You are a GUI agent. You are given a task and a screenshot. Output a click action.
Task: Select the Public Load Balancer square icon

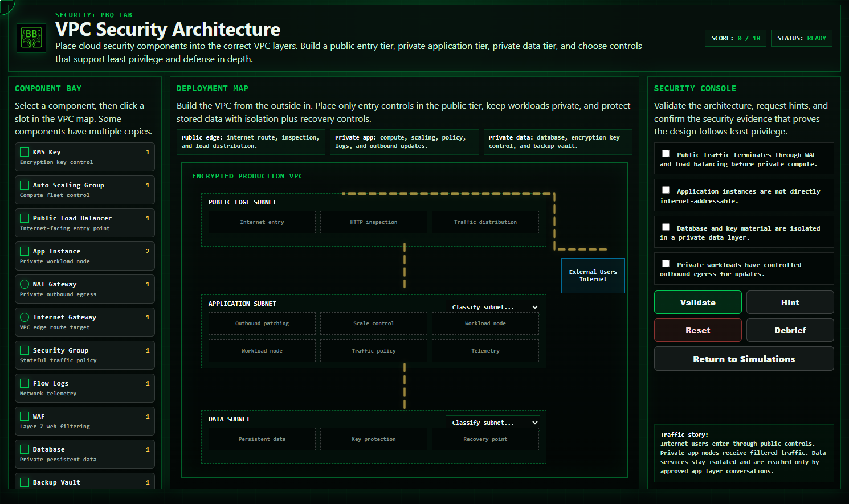(x=25, y=218)
